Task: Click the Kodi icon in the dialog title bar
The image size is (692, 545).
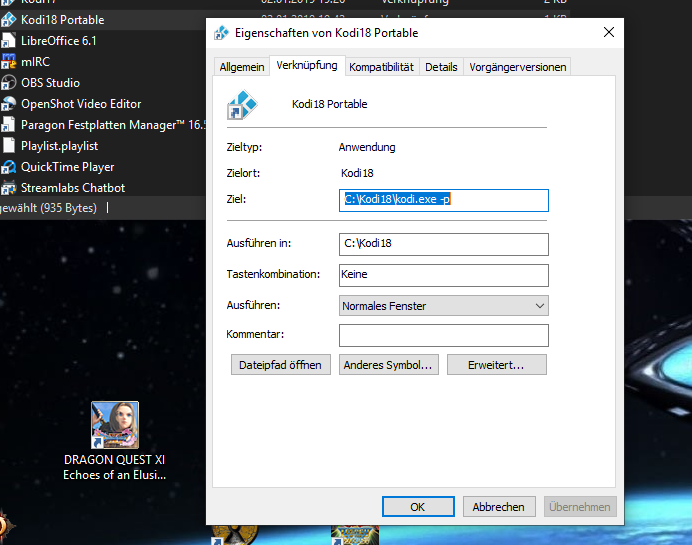Action: [222, 33]
